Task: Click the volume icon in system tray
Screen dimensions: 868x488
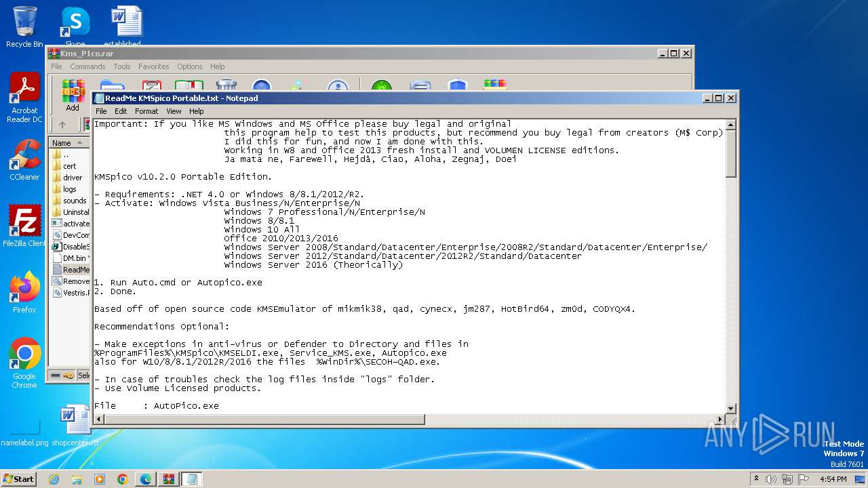Action: pyautogui.click(x=771, y=479)
